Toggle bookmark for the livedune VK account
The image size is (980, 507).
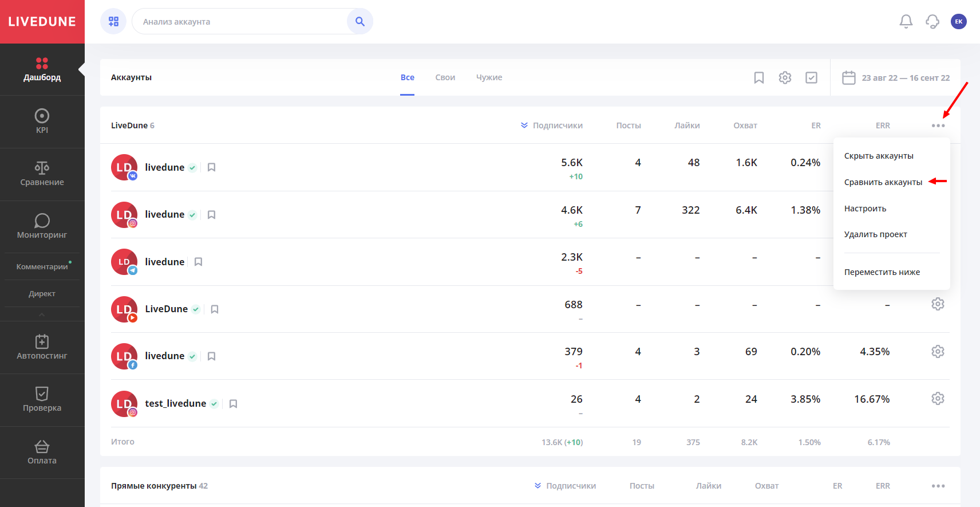click(x=211, y=167)
